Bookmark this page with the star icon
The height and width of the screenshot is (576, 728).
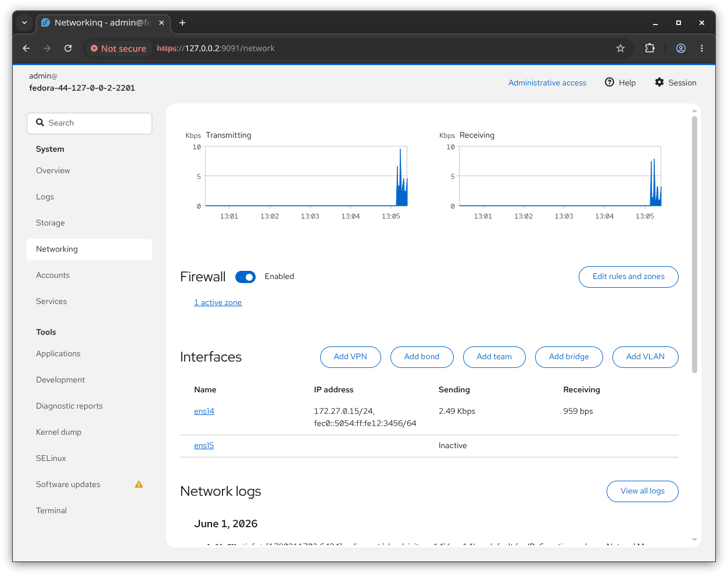point(621,48)
